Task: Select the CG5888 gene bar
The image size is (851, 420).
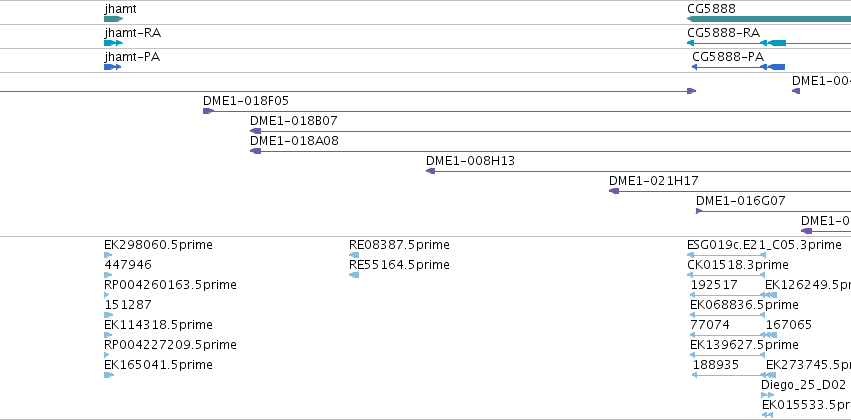Action: pos(769,19)
